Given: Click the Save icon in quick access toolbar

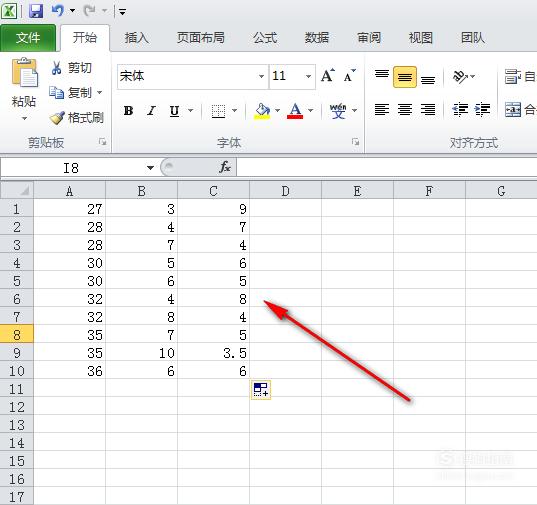Looking at the screenshot, I should (x=36, y=11).
